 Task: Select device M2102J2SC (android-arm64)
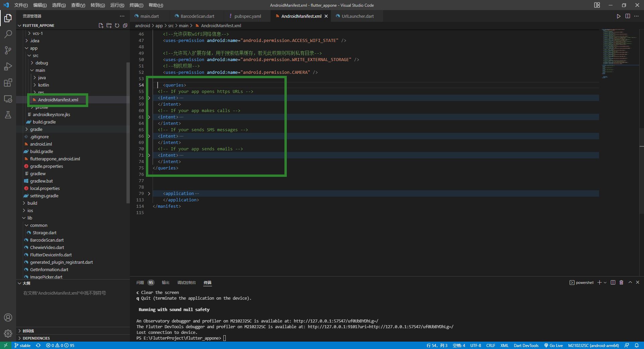[593, 345]
